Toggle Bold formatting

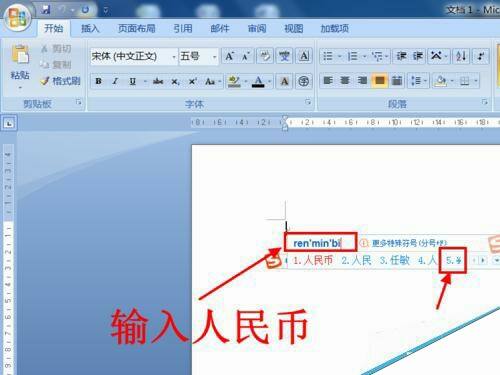(98, 81)
